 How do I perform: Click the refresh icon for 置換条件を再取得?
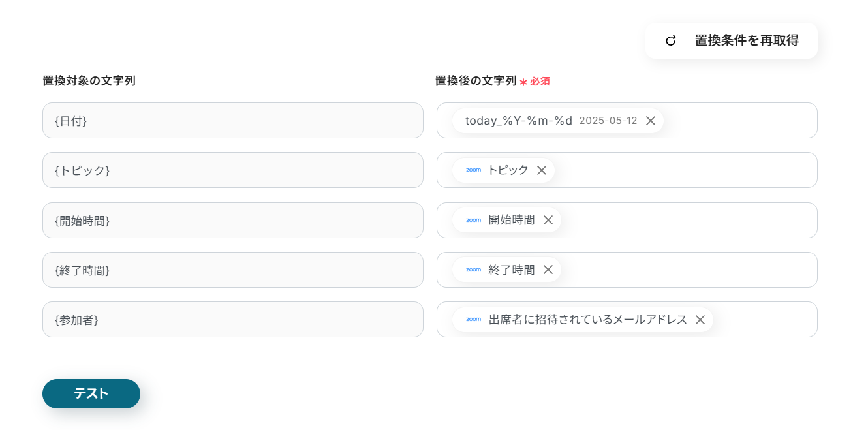[670, 40]
